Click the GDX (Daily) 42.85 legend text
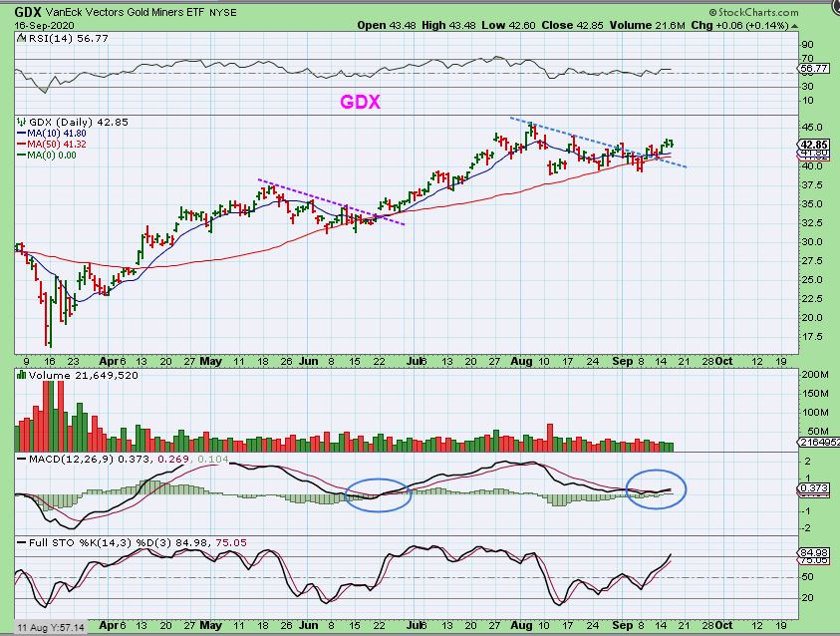 [x=78, y=123]
